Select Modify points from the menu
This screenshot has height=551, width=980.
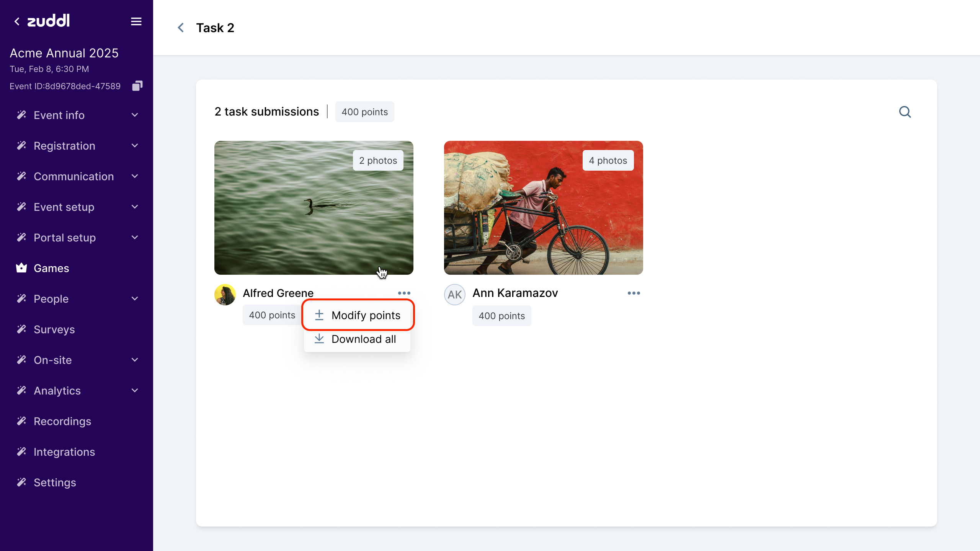coord(366,315)
